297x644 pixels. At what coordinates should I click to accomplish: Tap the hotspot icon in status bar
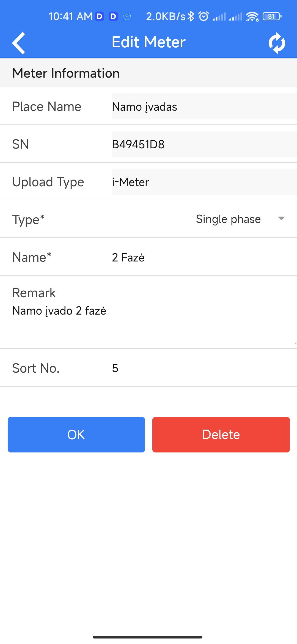tap(127, 17)
